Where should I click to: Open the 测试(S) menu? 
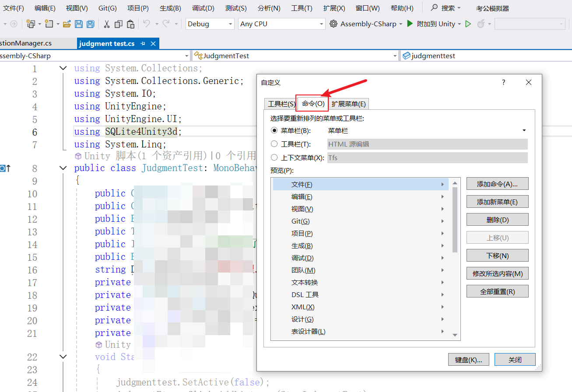pyautogui.click(x=236, y=8)
